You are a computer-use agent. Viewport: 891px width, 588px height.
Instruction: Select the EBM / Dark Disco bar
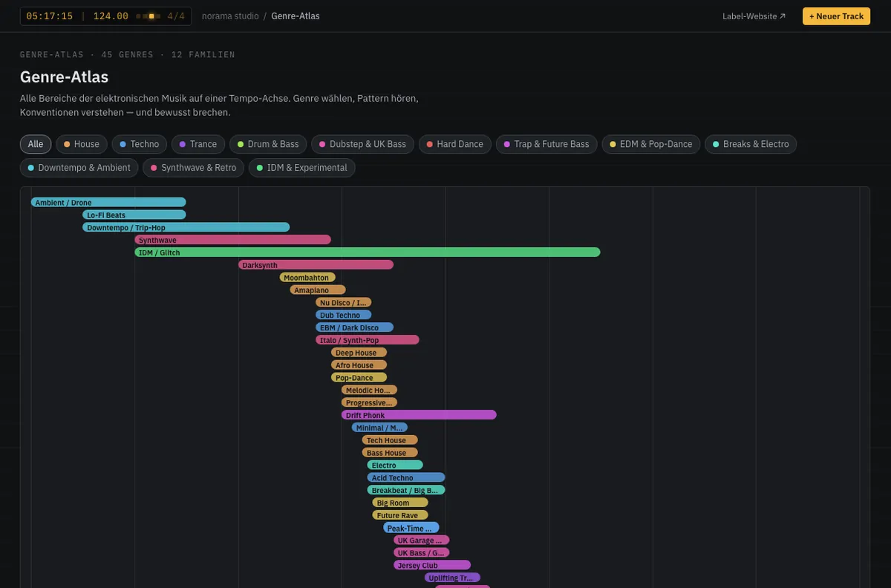click(355, 327)
